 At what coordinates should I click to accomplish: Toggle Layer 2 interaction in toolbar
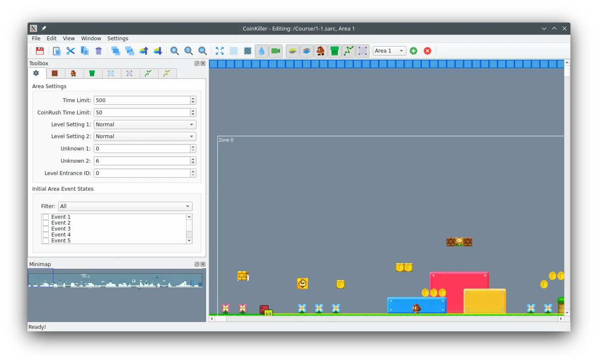307,51
